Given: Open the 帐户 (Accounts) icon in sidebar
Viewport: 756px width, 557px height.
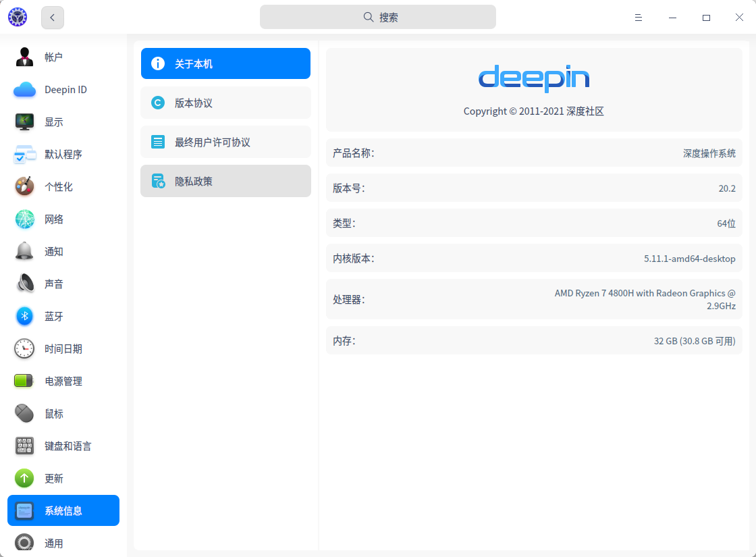Looking at the screenshot, I should coord(25,57).
